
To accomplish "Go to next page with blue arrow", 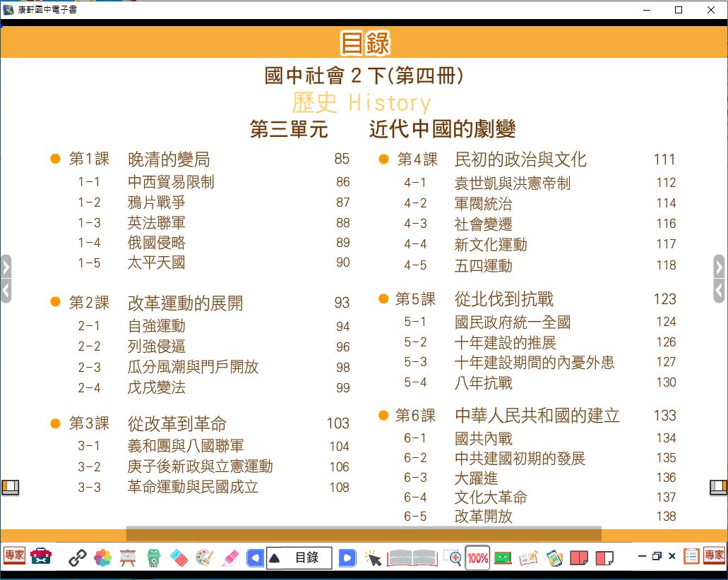I will pos(347,558).
